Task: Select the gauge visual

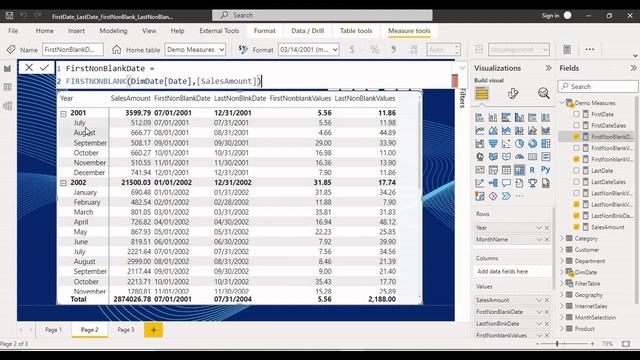Action: click(x=519, y=157)
